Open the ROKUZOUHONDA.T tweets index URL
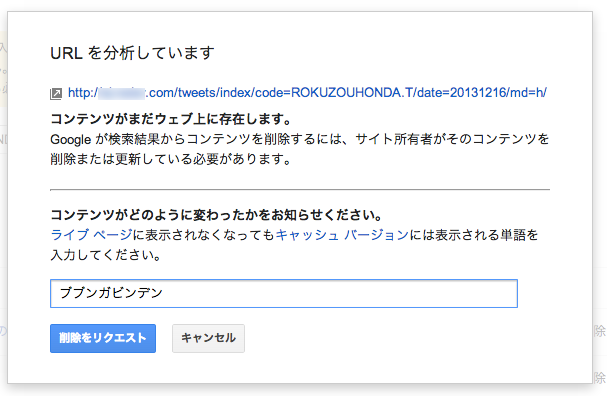The image size is (607, 396). (x=307, y=93)
